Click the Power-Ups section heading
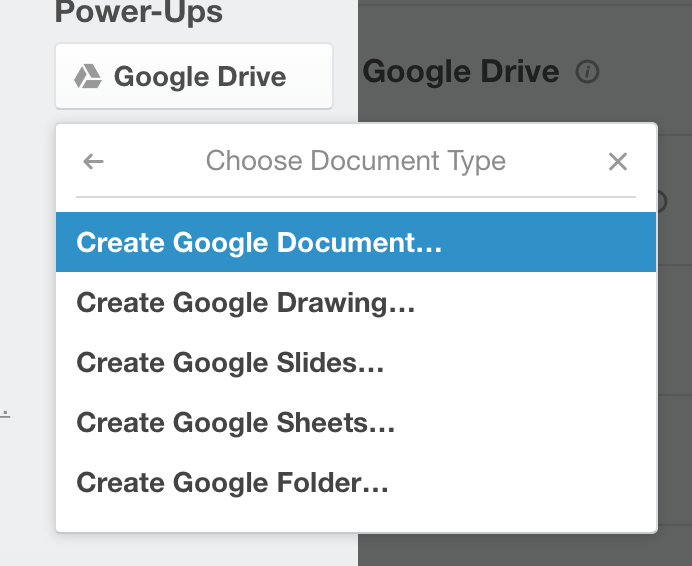The width and height of the screenshot is (692, 566). point(139,12)
